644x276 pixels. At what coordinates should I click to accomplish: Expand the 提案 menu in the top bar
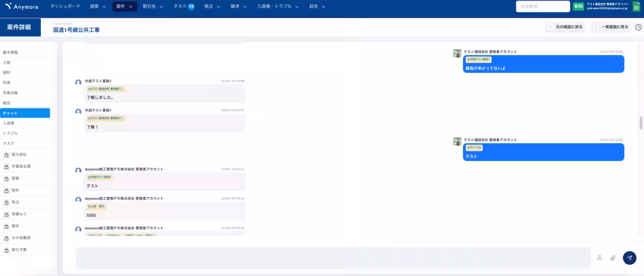[x=98, y=6]
